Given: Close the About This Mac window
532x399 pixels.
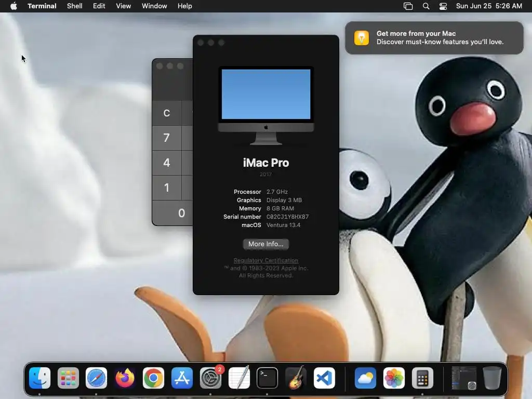Looking at the screenshot, I should pos(201,43).
